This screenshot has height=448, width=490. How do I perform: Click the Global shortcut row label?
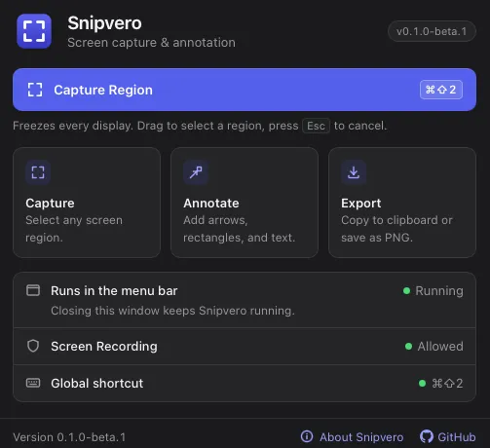97,384
